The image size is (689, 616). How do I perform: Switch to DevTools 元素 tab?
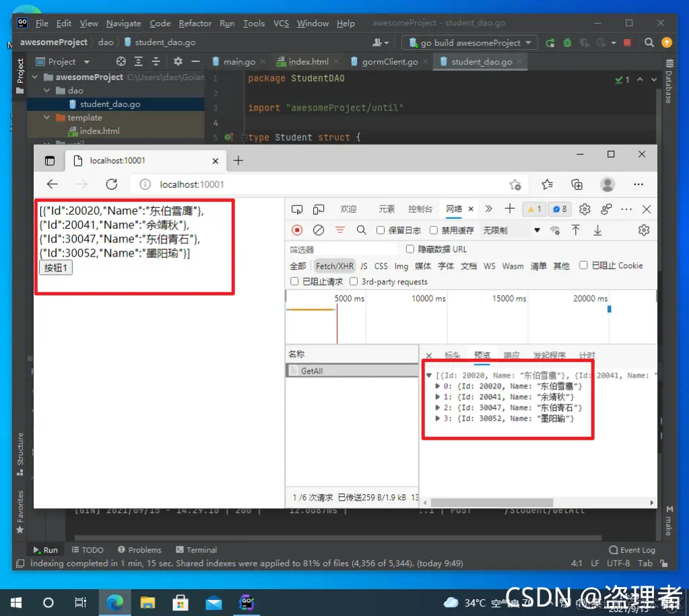(387, 209)
